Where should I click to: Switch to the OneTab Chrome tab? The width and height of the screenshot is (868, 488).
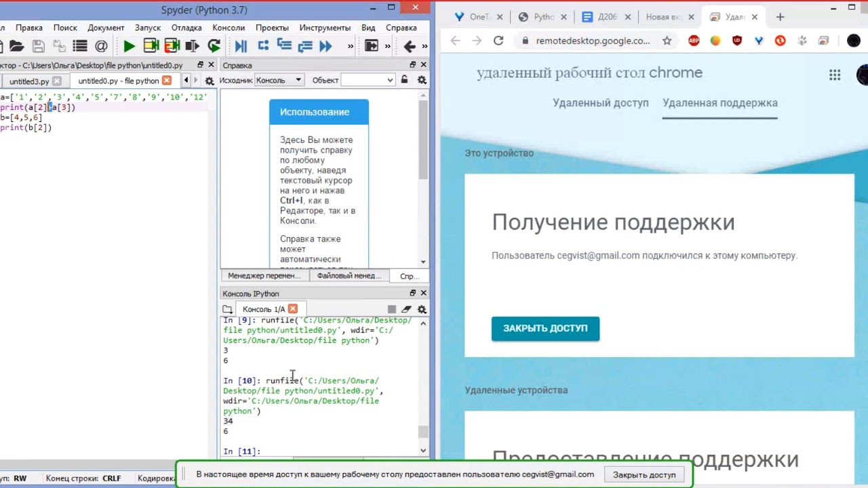pos(477,17)
